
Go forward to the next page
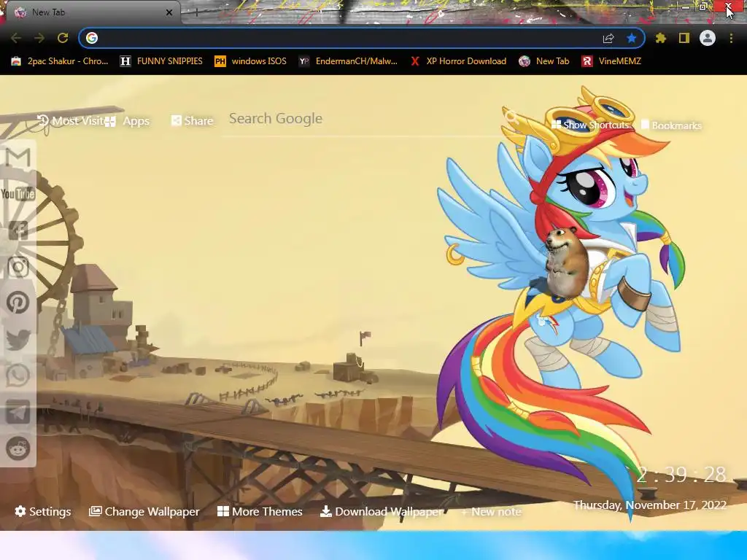tap(39, 38)
